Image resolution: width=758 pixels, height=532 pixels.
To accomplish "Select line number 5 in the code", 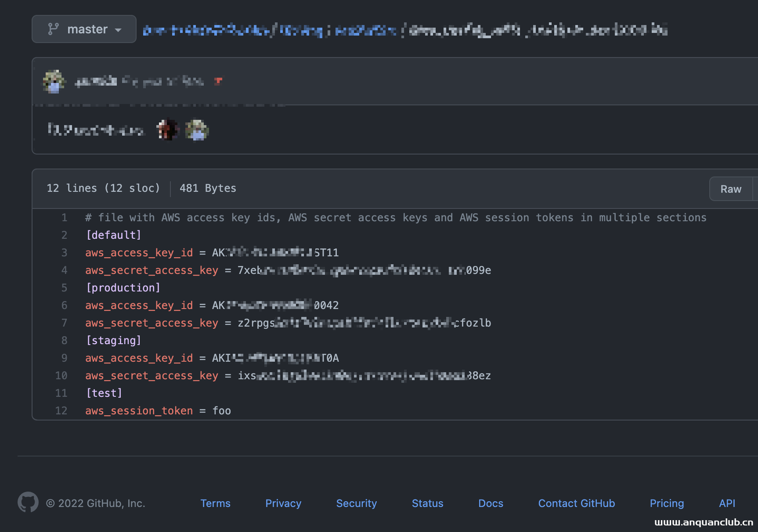I will [x=64, y=288].
